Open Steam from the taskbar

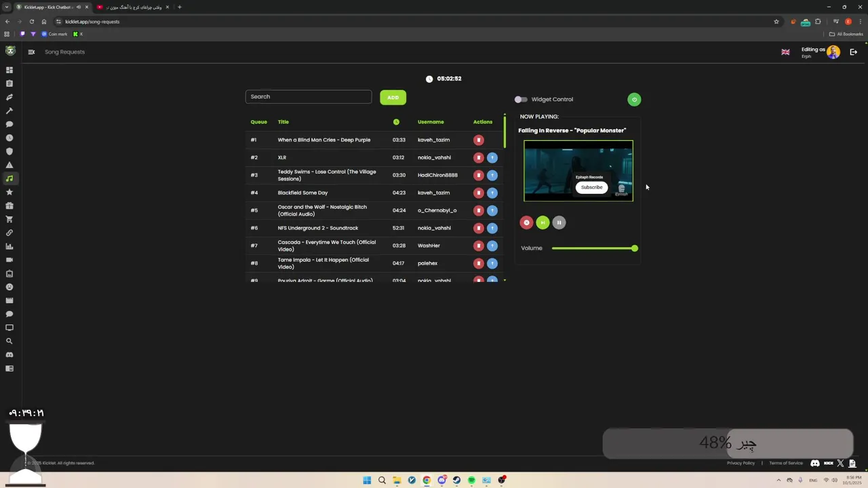[456, 480]
